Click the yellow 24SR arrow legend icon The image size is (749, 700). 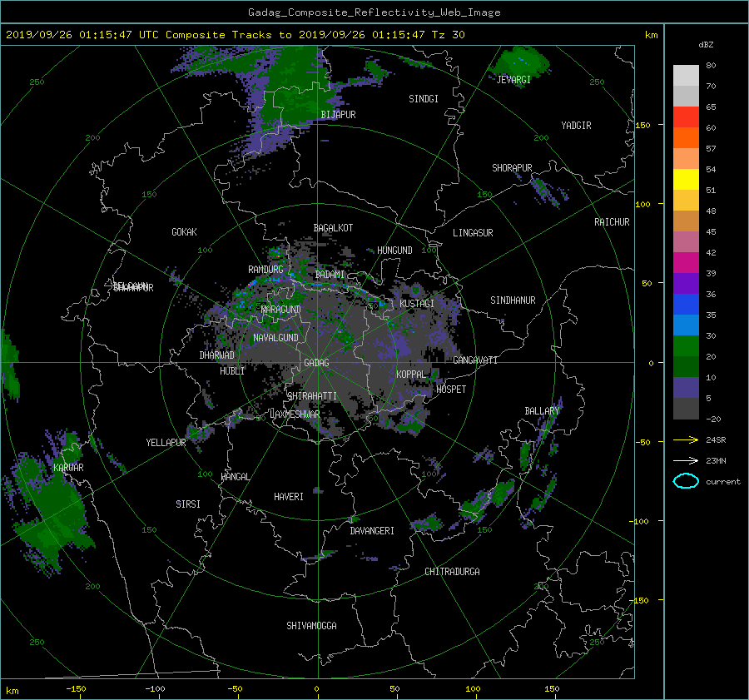click(686, 439)
